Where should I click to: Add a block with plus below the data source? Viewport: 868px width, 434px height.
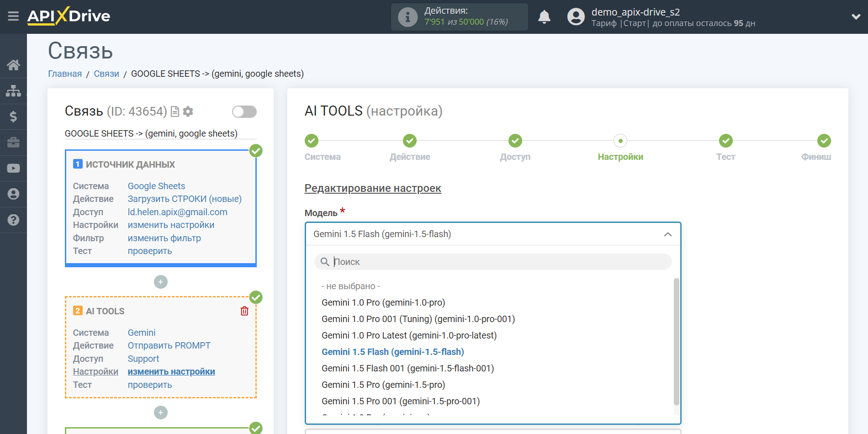pos(161,282)
